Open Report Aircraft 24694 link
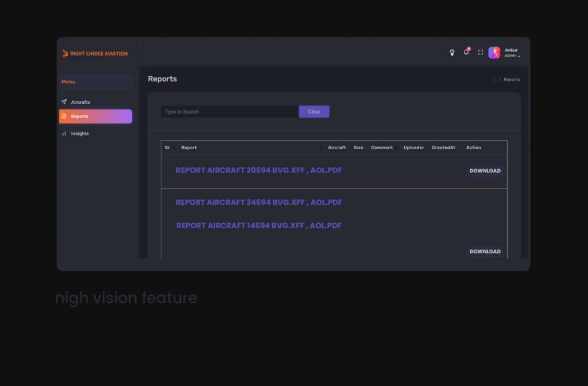The height and width of the screenshot is (386, 588). pyautogui.click(x=259, y=202)
